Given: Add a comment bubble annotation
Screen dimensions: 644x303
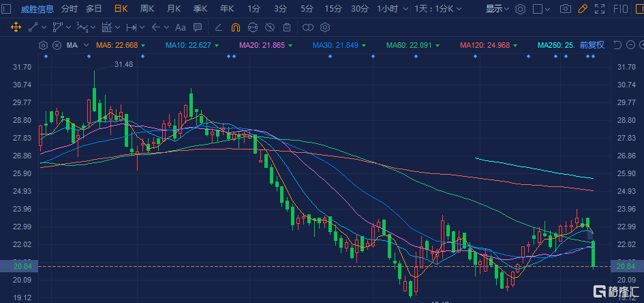Looking at the screenshot, I should 197,28.
